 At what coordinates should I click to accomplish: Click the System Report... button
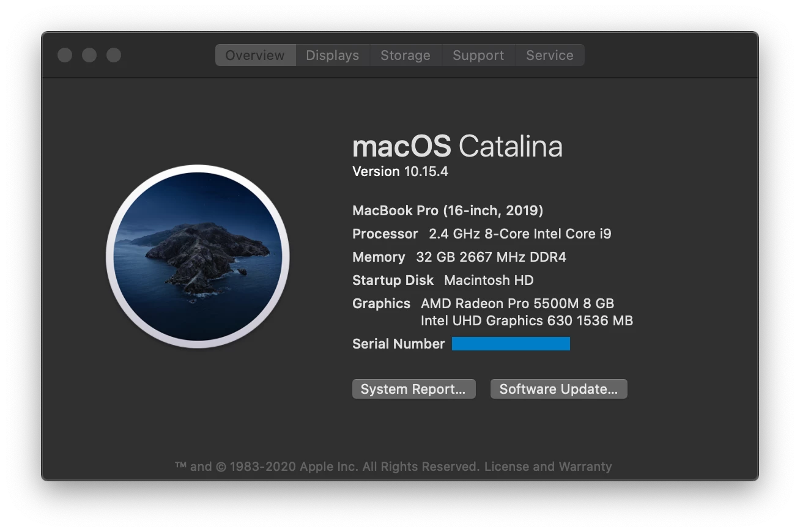413,389
